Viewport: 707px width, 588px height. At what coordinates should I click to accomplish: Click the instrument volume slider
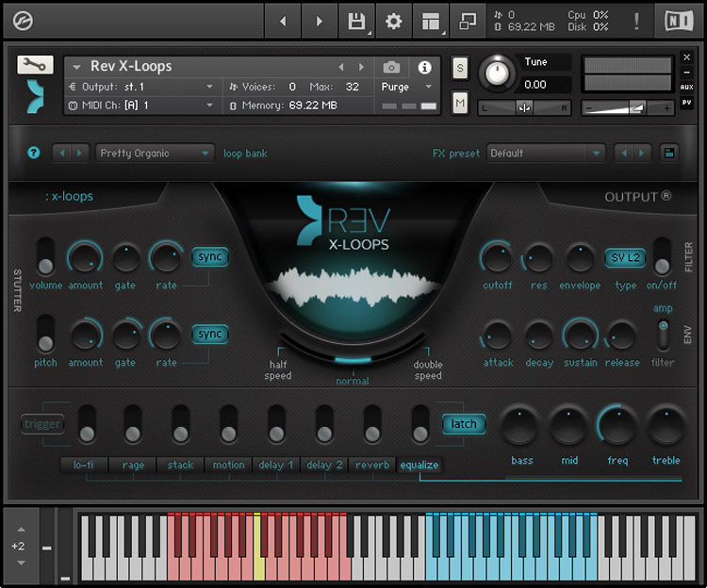point(628,108)
